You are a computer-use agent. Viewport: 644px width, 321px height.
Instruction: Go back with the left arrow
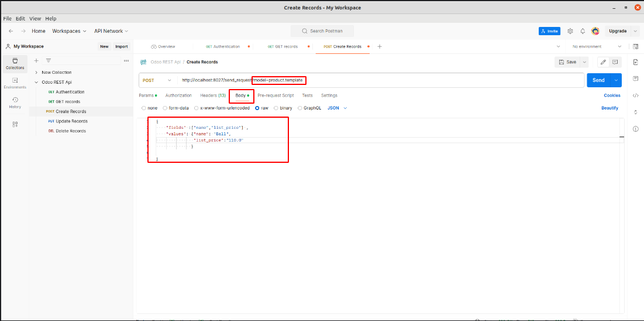click(11, 31)
